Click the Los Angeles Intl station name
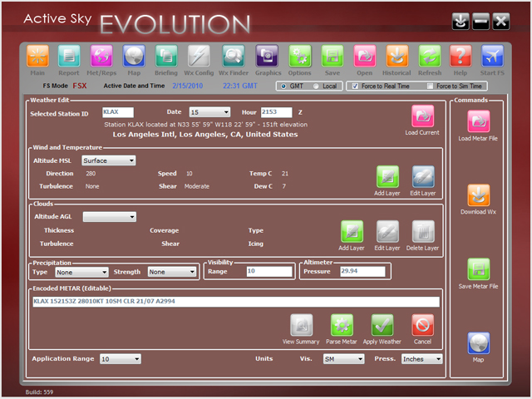The image size is (532, 399). click(205, 135)
